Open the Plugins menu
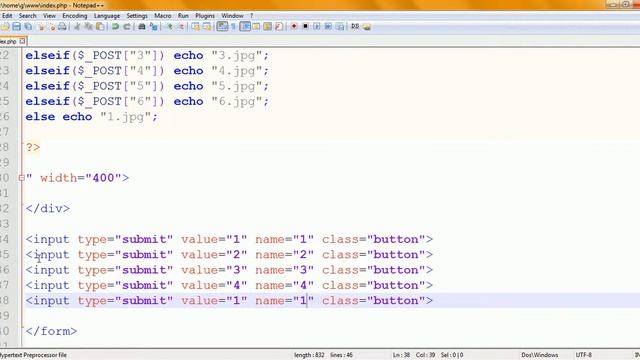 pos(205,16)
